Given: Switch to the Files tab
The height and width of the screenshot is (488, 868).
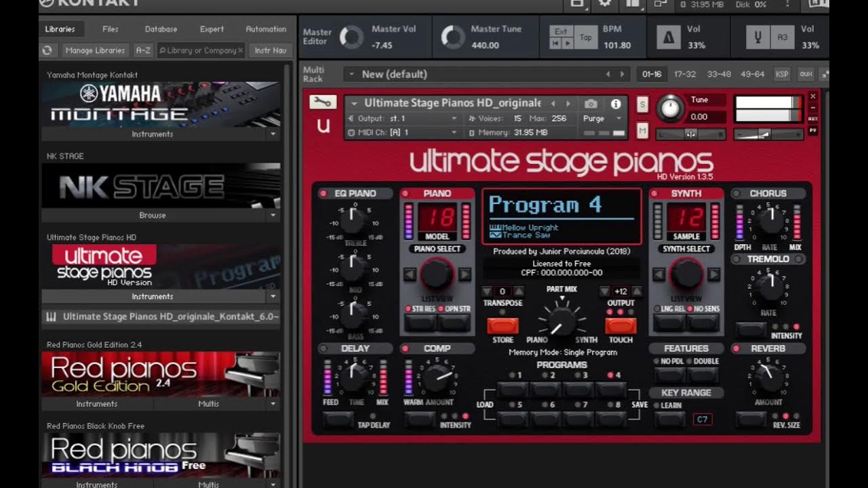Looking at the screenshot, I should point(110,29).
